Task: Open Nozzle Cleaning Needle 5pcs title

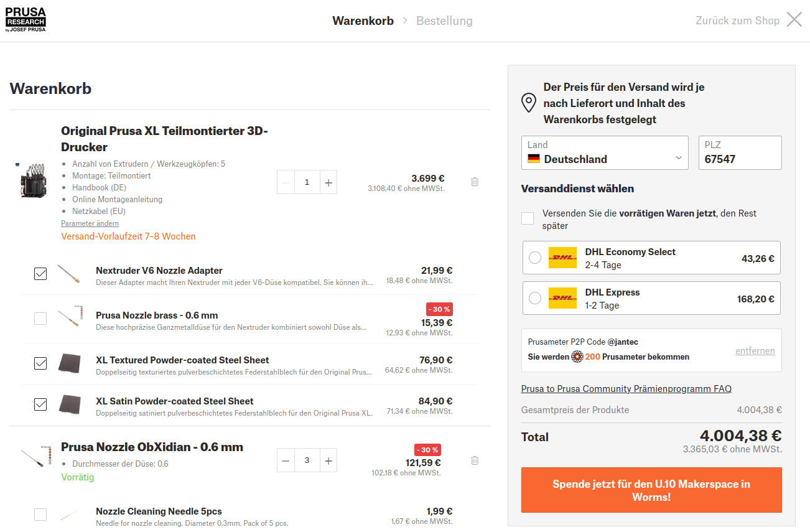Action: 159,511
